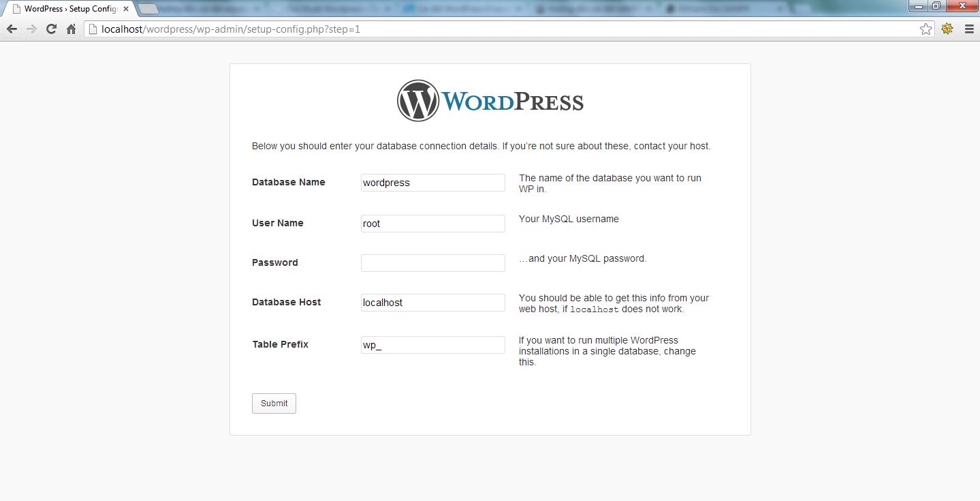This screenshot has width=980, height=501.
Task: Close the Chrome window
Action: click(x=961, y=5)
